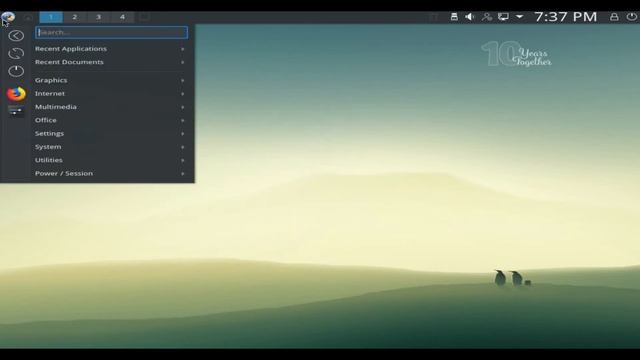
Task: Click the arrow beside Recent Documents
Action: click(x=182, y=62)
